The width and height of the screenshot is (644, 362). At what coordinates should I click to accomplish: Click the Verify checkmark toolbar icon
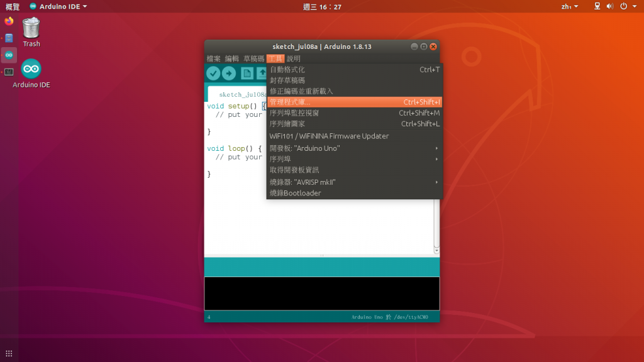(x=213, y=74)
